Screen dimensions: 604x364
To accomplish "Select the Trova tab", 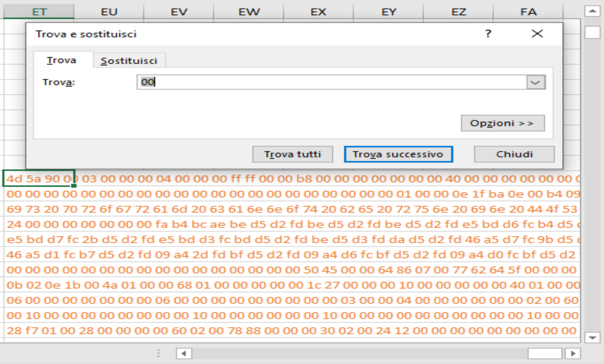I will click(x=61, y=60).
